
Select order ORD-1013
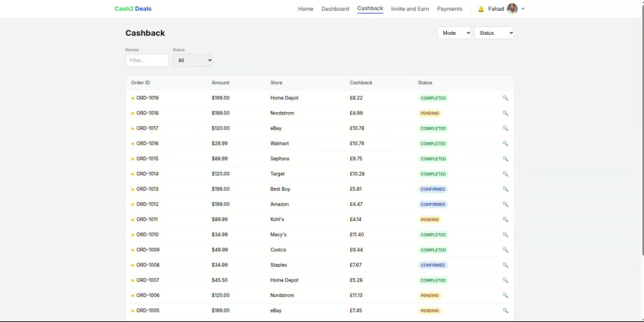[147, 189]
